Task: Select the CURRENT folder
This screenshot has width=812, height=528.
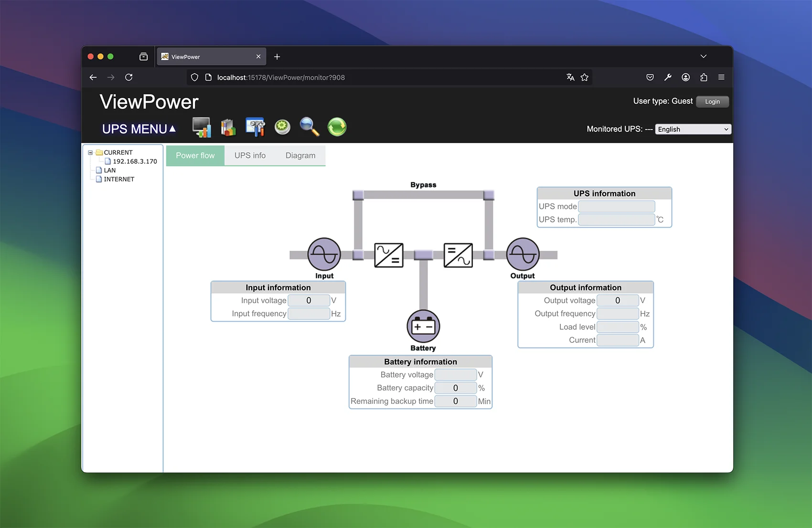Action: 118,153
